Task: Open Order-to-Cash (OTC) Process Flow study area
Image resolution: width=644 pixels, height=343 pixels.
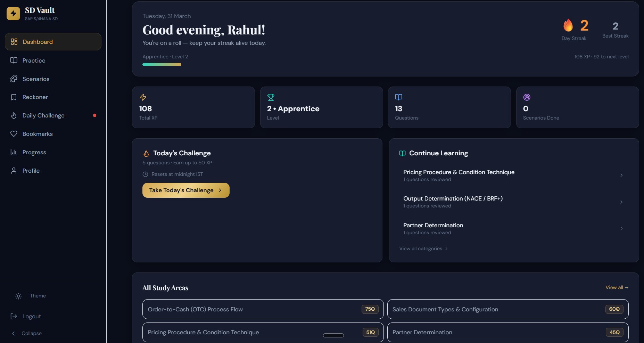Action: [263, 309]
